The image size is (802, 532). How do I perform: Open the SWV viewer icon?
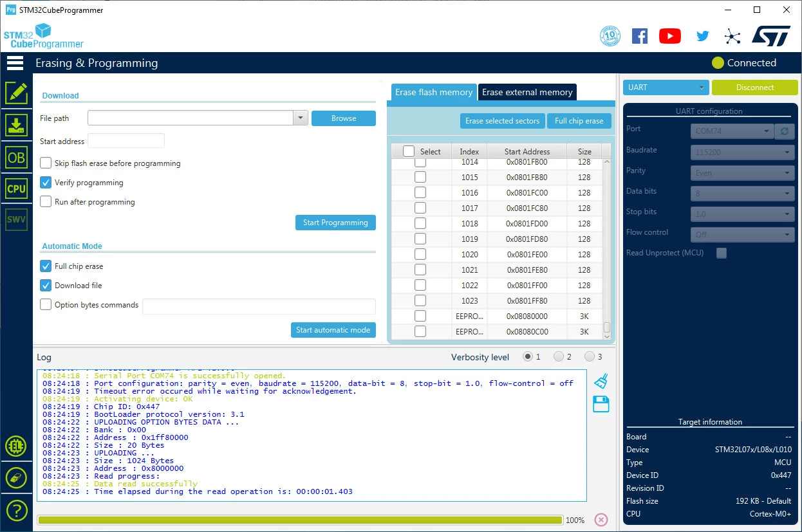click(x=16, y=219)
